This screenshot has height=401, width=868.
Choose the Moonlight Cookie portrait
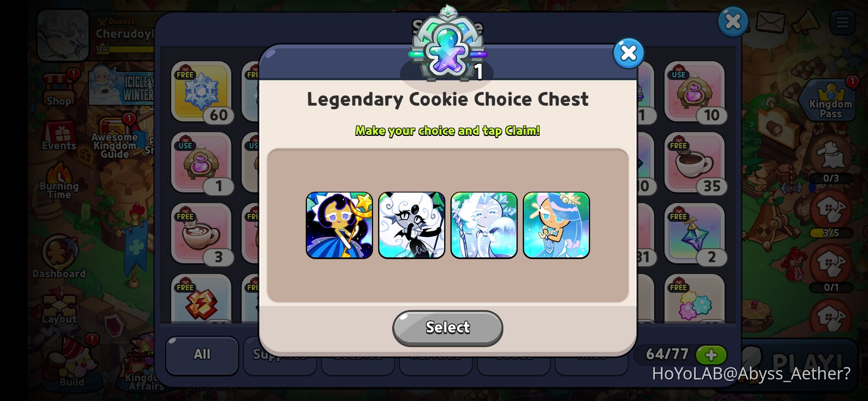click(339, 225)
